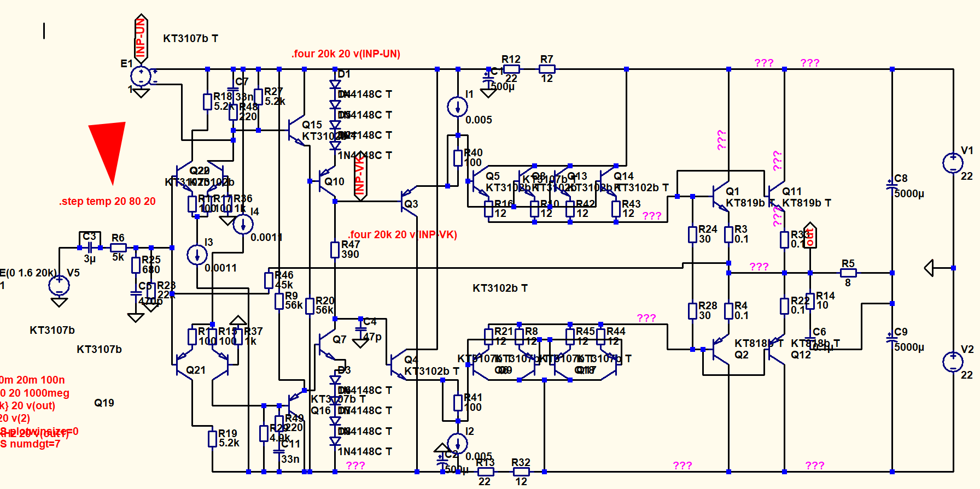Image resolution: width=980 pixels, height=489 pixels.
Task: Select the I3 current source symbol
Action: pyautogui.click(x=197, y=255)
